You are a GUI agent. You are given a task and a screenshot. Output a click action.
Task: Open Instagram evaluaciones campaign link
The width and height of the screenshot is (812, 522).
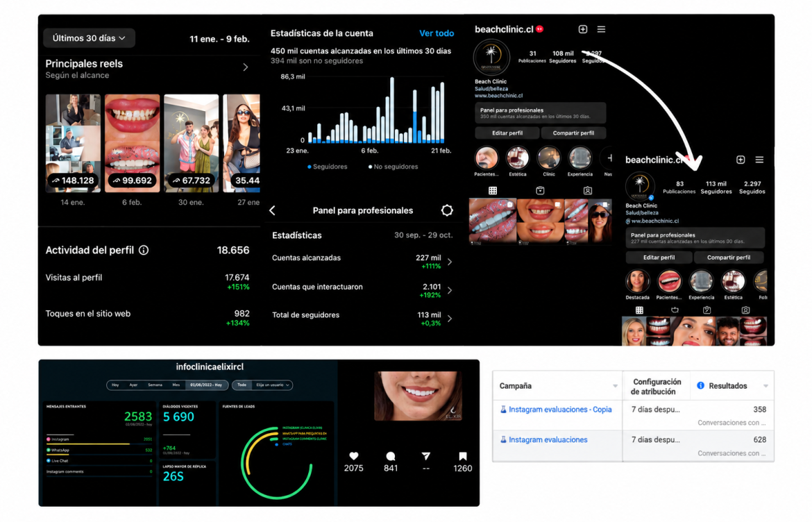(548, 439)
